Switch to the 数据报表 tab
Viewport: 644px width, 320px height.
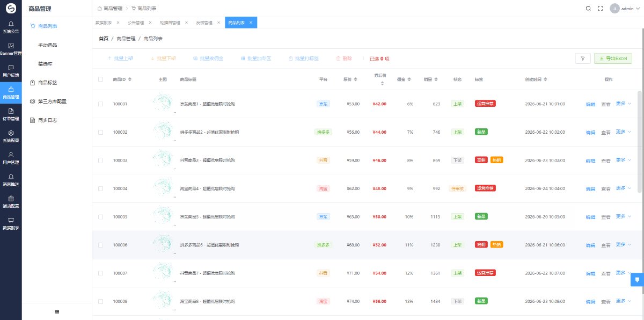(104, 23)
